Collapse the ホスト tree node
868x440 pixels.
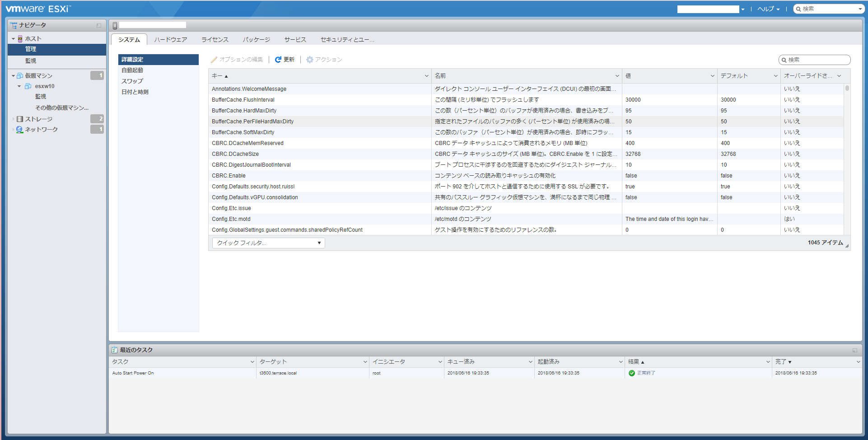pyautogui.click(x=14, y=39)
